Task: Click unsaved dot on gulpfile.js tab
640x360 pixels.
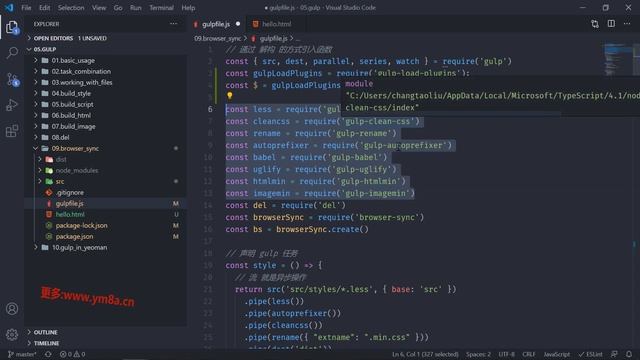Action: pyautogui.click(x=238, y=24)
